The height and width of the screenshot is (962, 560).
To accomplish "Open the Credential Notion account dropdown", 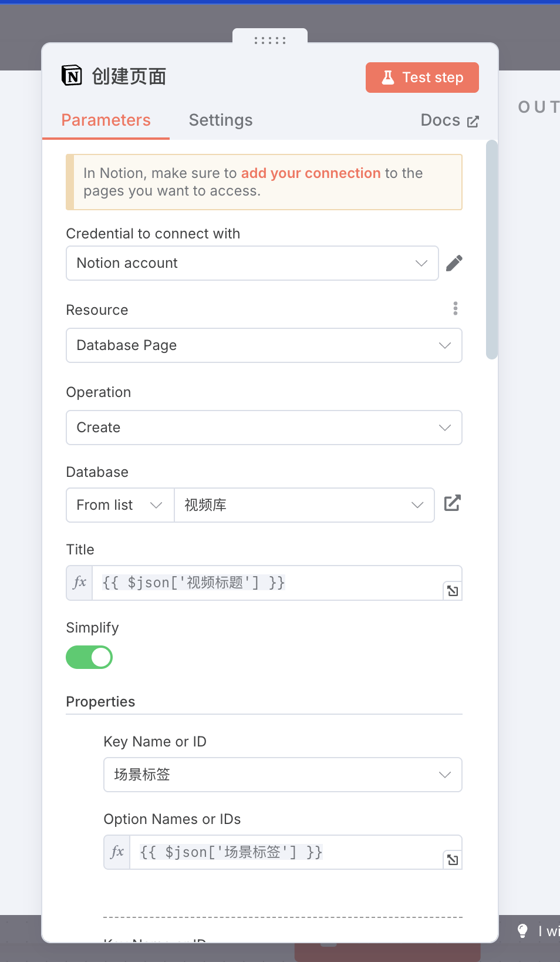I will (x=252, y=263).
